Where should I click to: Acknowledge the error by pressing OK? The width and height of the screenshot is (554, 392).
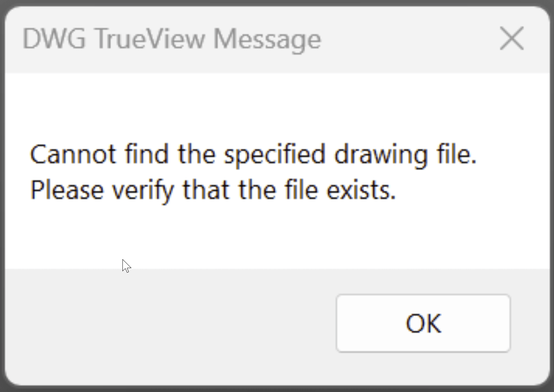click(423, 323)
